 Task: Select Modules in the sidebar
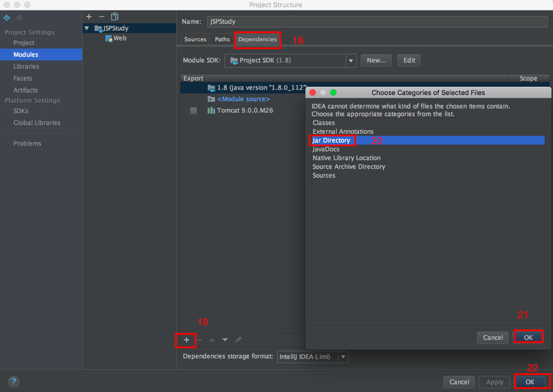(x=26, y=55)
